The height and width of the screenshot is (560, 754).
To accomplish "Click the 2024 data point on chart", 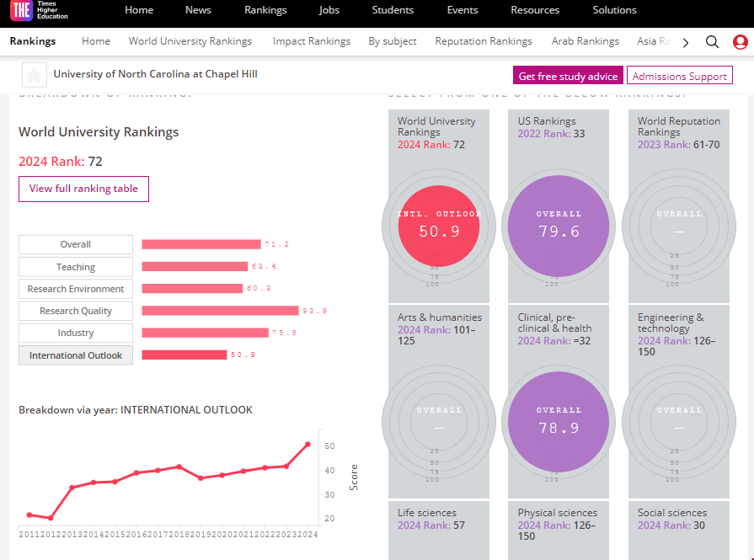I will pos(307,444).
